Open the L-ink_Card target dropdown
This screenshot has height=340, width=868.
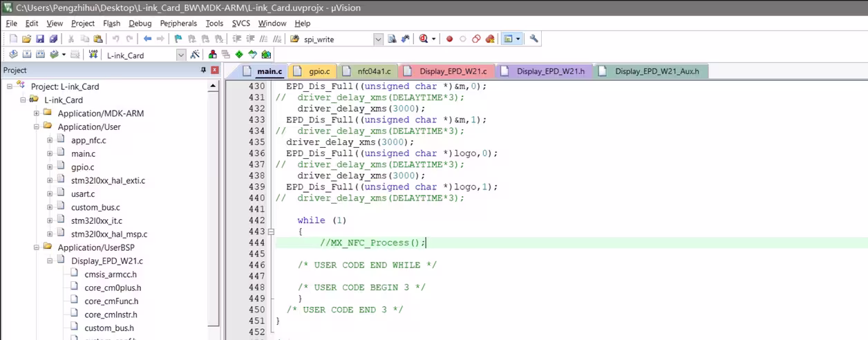(181, 55)
